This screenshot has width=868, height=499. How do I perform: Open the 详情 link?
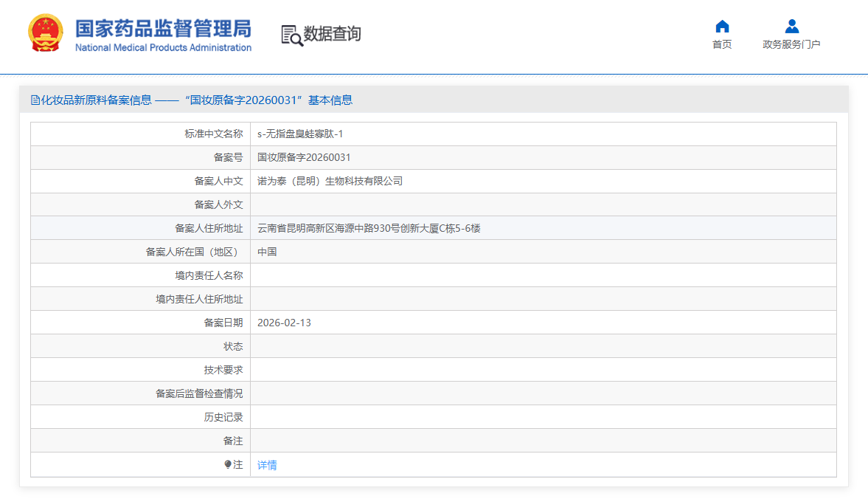267,465
